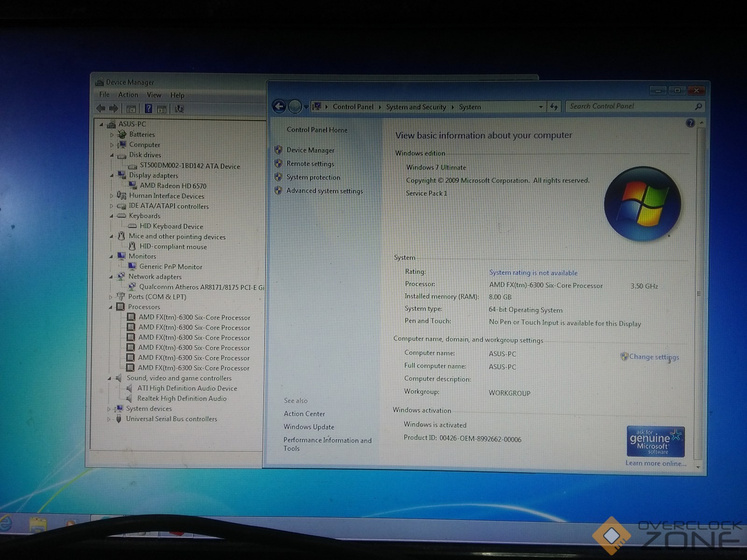Viewport: 747px width, 560px height.
Task: Open recent pages dropdown next to Forward
Action: (306, 107)
